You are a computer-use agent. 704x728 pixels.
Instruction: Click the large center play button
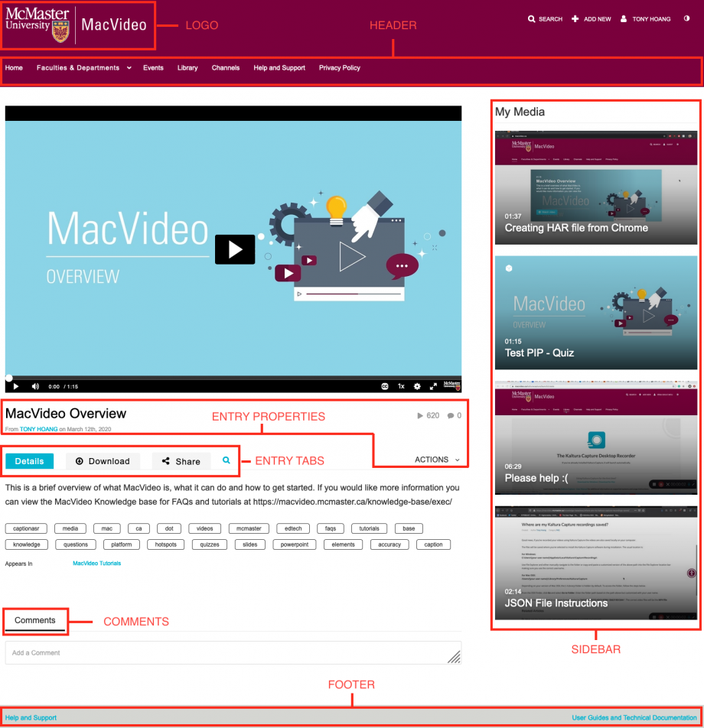(235, 250)
